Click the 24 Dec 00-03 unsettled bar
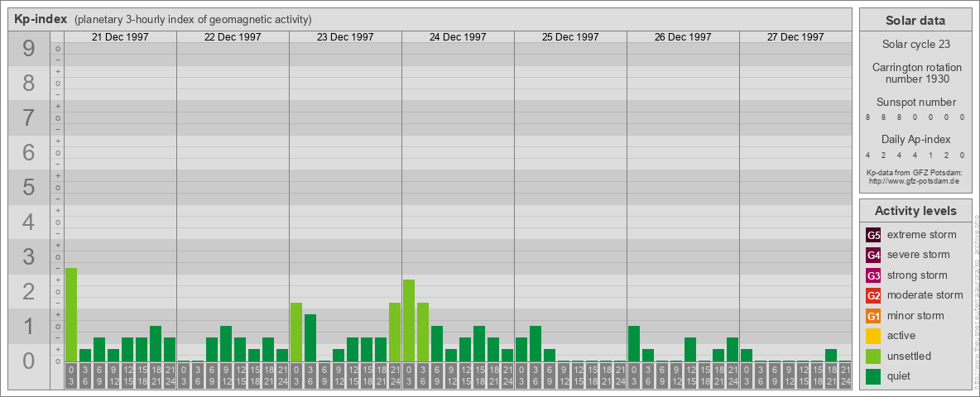This screenshot has height=397, width=980. (x=409, y=321)
